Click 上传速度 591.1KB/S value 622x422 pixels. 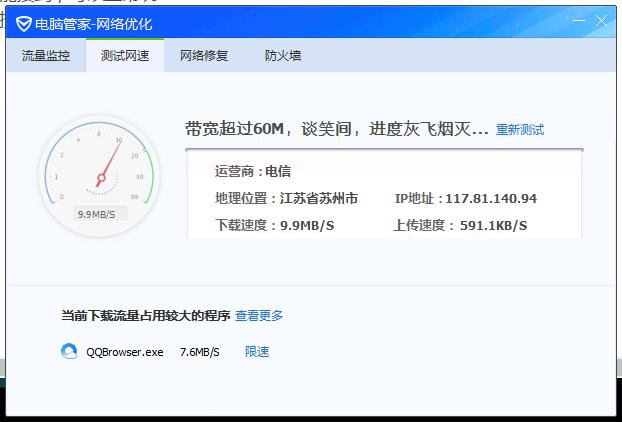[493, 225]
